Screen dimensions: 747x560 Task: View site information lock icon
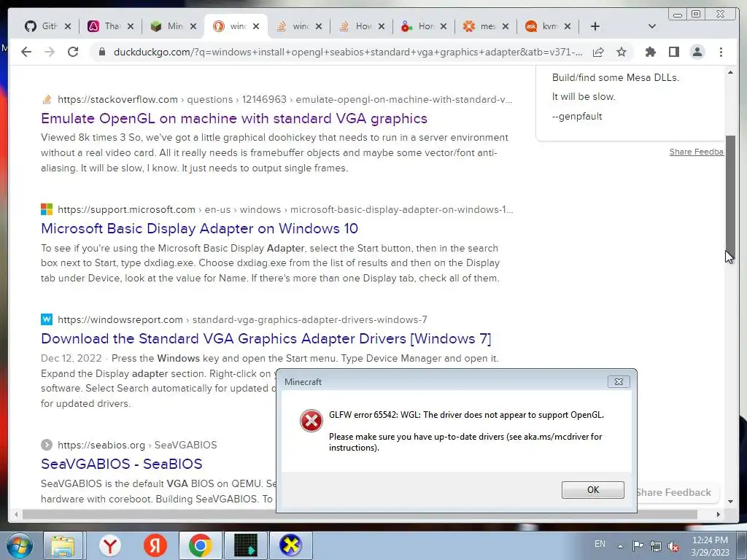[x=101, y=52]
